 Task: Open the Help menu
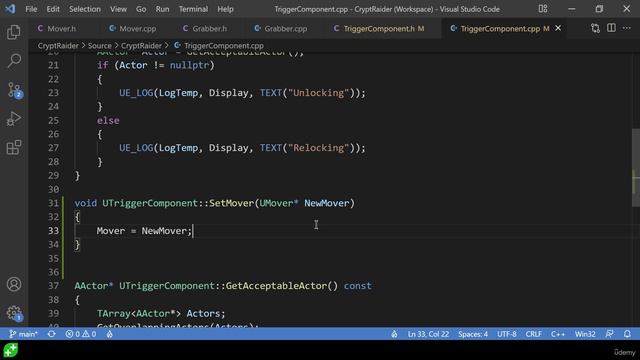pos(225,9)
